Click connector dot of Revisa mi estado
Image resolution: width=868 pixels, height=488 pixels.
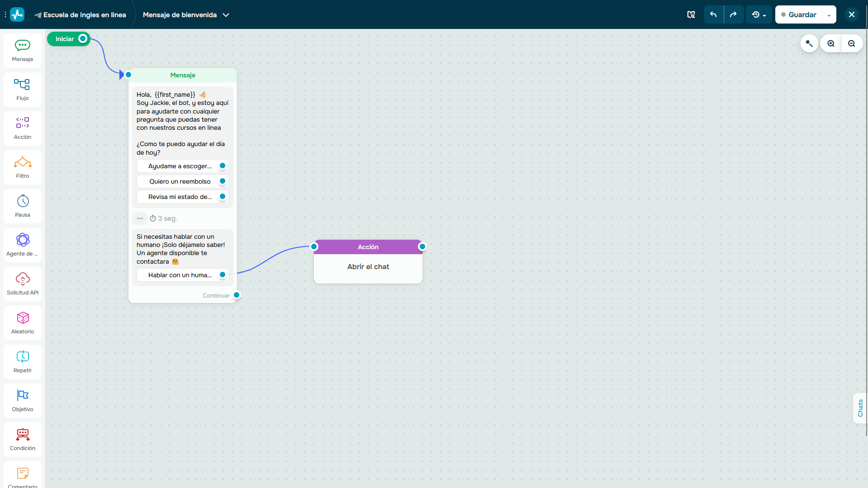point(223,196)
